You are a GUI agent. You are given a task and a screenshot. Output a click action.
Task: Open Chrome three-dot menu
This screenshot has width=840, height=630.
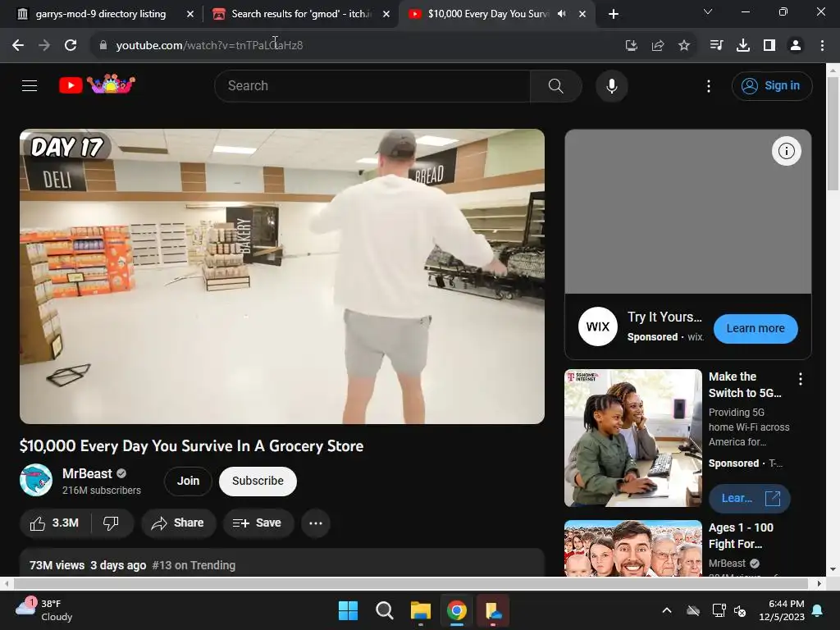tap(822, 46)
